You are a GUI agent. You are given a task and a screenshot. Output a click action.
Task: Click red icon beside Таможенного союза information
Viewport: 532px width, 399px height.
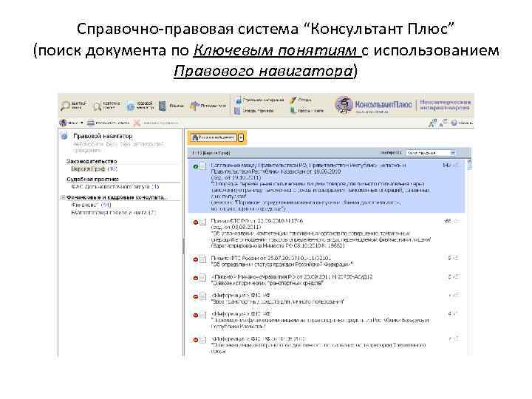pos(195,340)
